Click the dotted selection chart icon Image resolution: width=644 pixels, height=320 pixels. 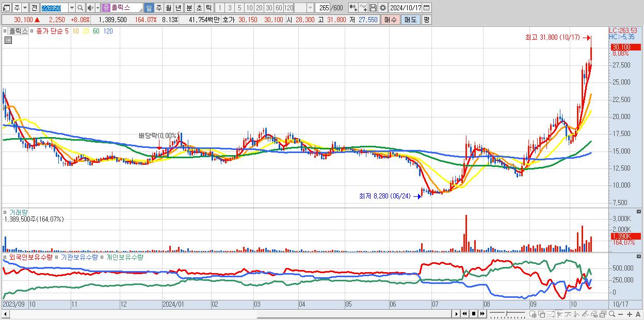tap(550, 314)
